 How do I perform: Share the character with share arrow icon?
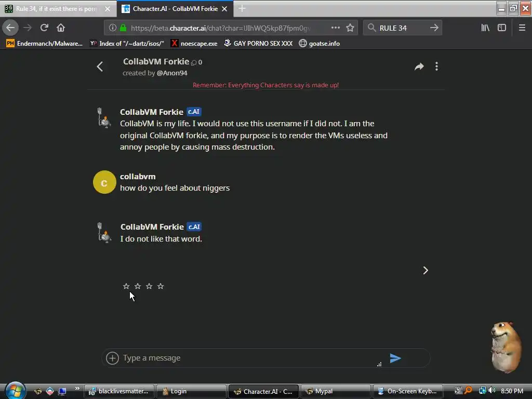[419, 66]
